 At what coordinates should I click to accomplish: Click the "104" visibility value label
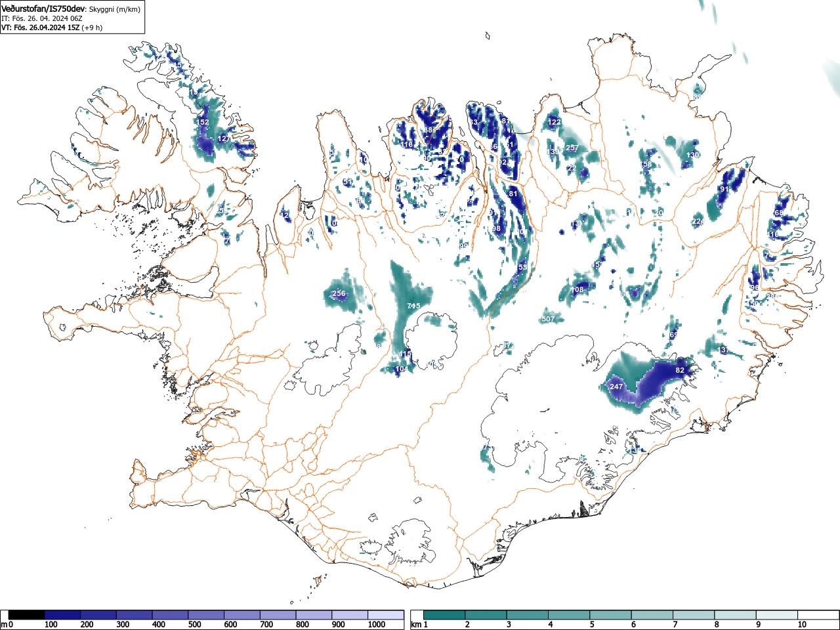click(401, 369)
